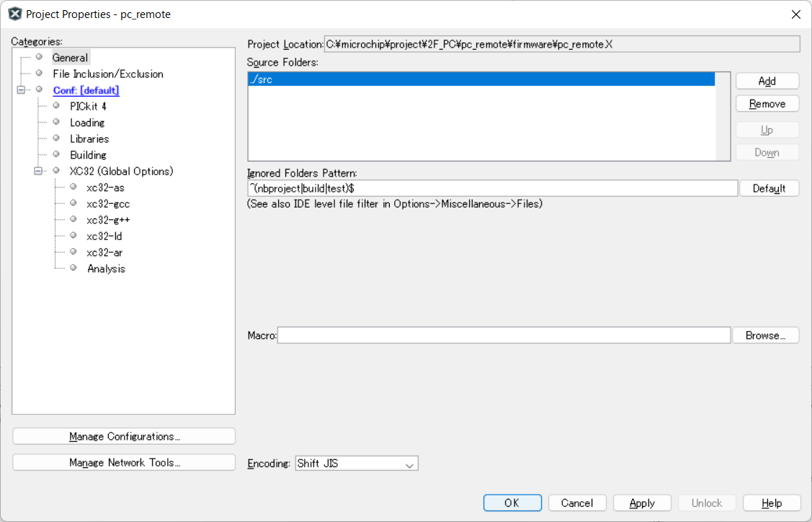Viewport: 812px width, 522px height.
Task: Select the ./src source folder entry
Action: pos(481,80)
